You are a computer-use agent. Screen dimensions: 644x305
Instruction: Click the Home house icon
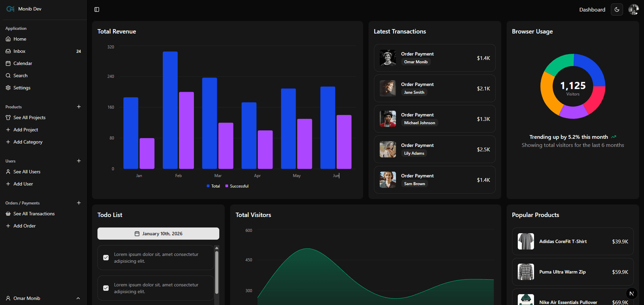coord(8,39)
